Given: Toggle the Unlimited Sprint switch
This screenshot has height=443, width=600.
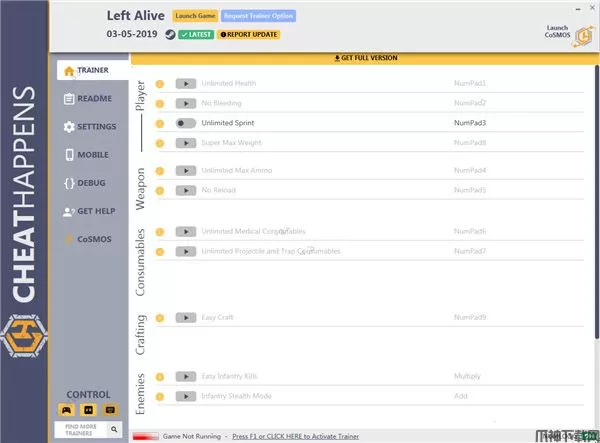Looking at the screenshot, I should (186, 123).
